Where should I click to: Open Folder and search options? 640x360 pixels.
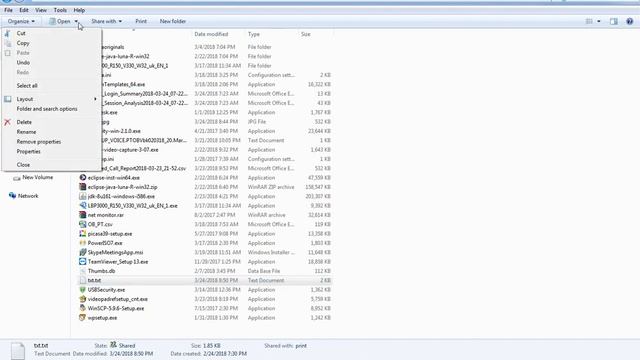[47, 109]
